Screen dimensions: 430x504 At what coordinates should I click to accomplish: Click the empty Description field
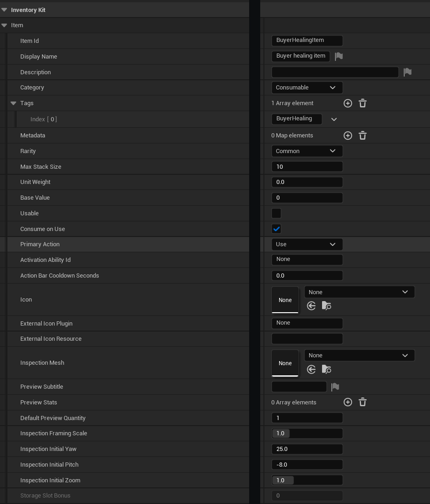(335, 72)
